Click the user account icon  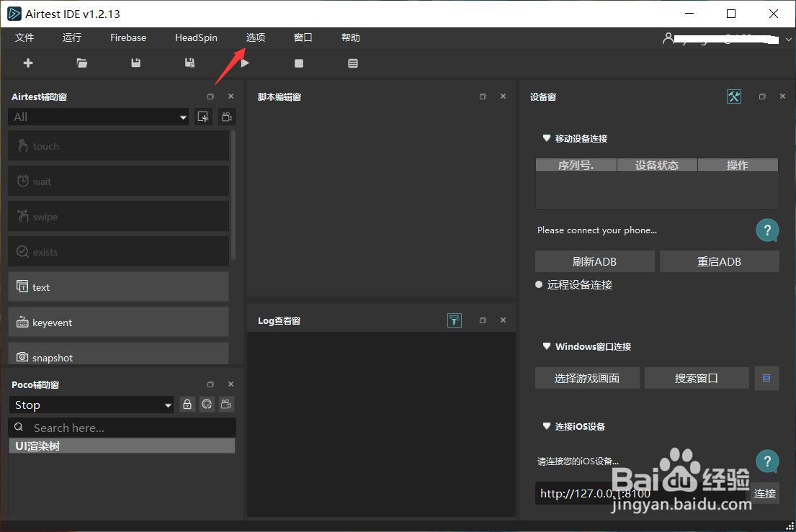(668, 38)
